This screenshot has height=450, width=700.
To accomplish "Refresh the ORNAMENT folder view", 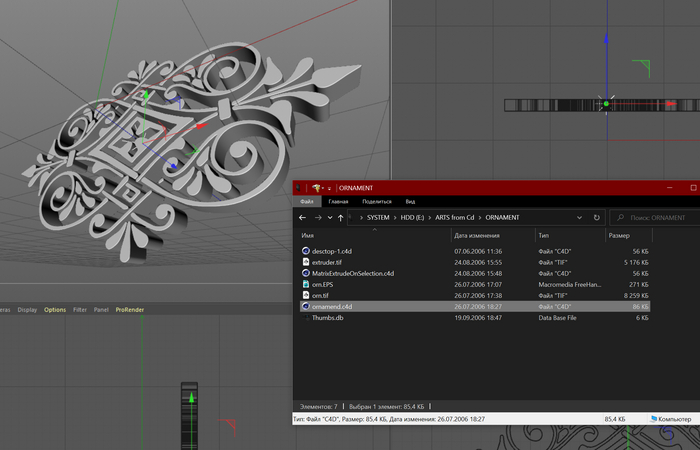I will click(597, 217).
